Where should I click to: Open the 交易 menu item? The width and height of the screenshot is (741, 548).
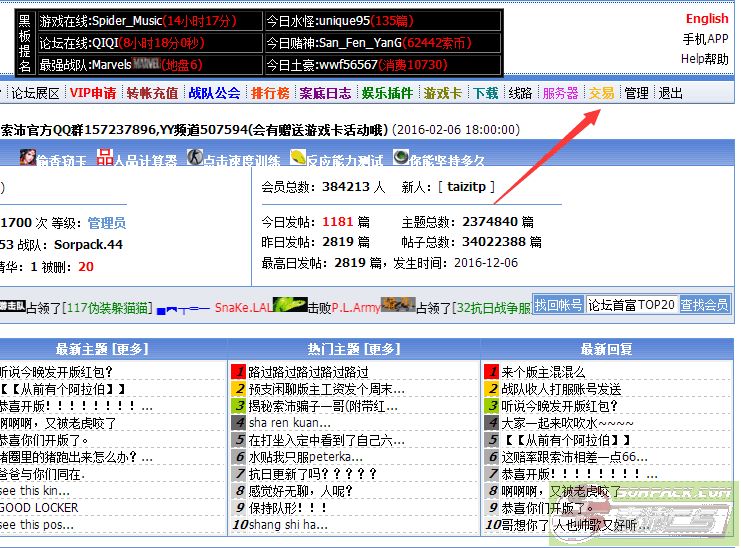click(601, 93)
